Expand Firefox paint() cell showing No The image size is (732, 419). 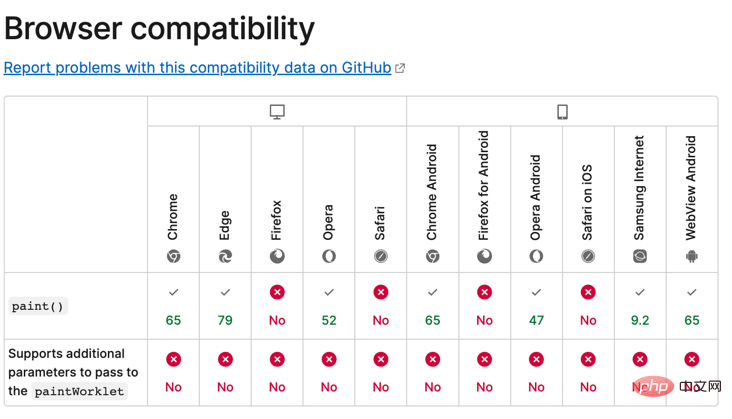coord(277,306)
